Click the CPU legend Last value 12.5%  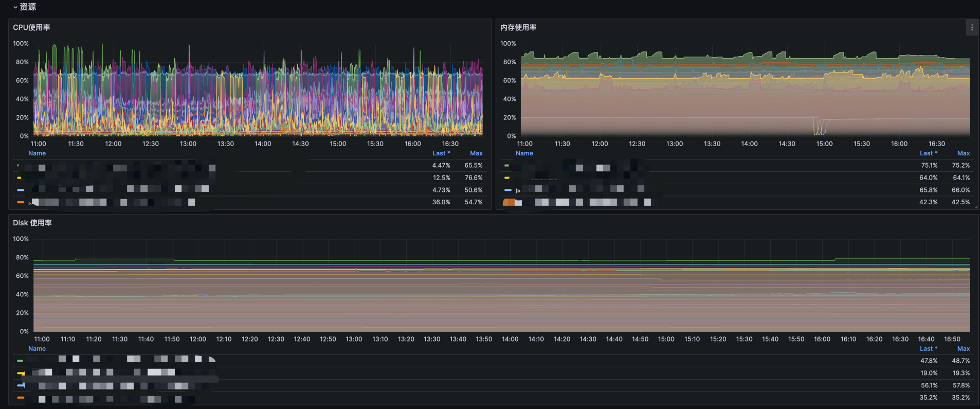pos(442,178)
